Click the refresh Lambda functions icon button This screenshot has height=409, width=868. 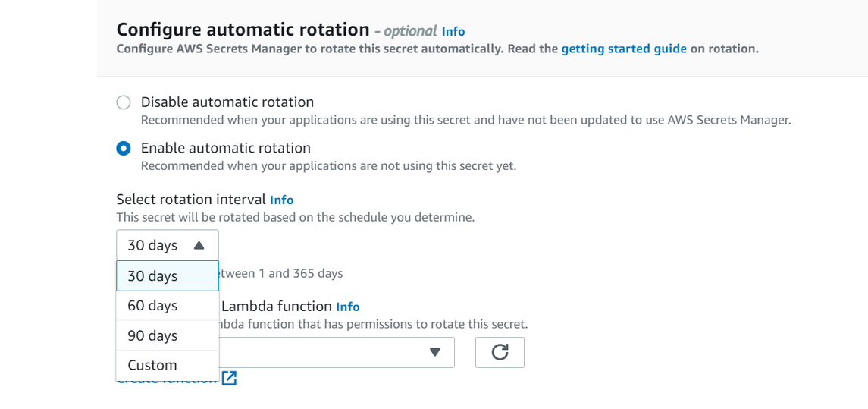pos(500,352)
